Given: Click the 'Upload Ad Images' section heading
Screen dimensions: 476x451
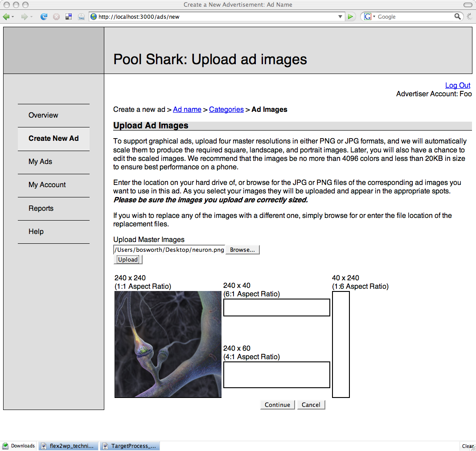Looking at the screenshot, I should tap(151, 125).
